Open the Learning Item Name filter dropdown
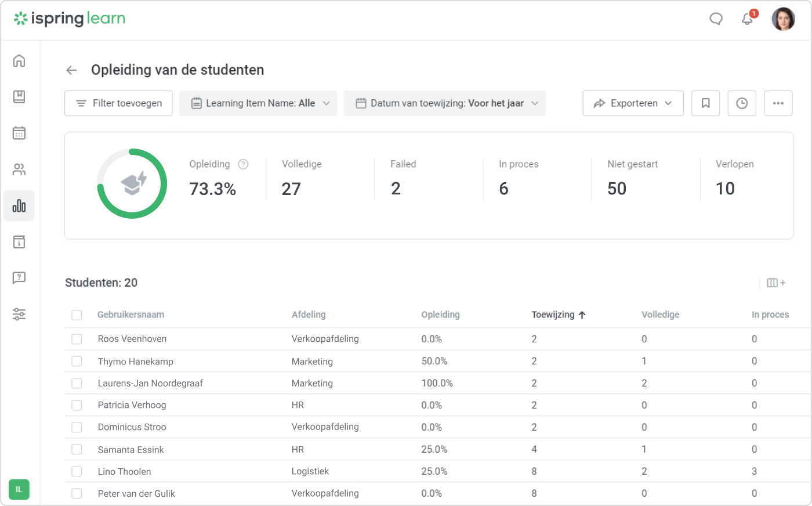This screenshot has height=506, width=812. pos(258,103)
